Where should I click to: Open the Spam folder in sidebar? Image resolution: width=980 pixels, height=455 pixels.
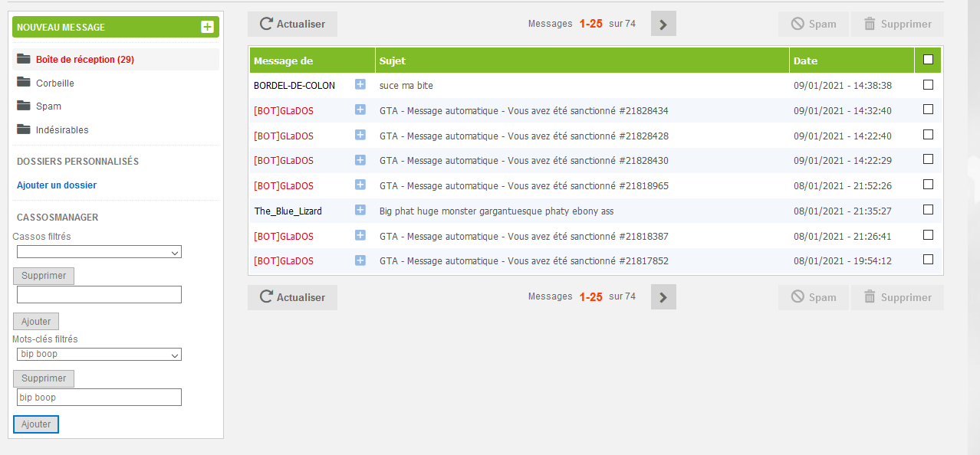pyautogui.click(x=48, y=106)
